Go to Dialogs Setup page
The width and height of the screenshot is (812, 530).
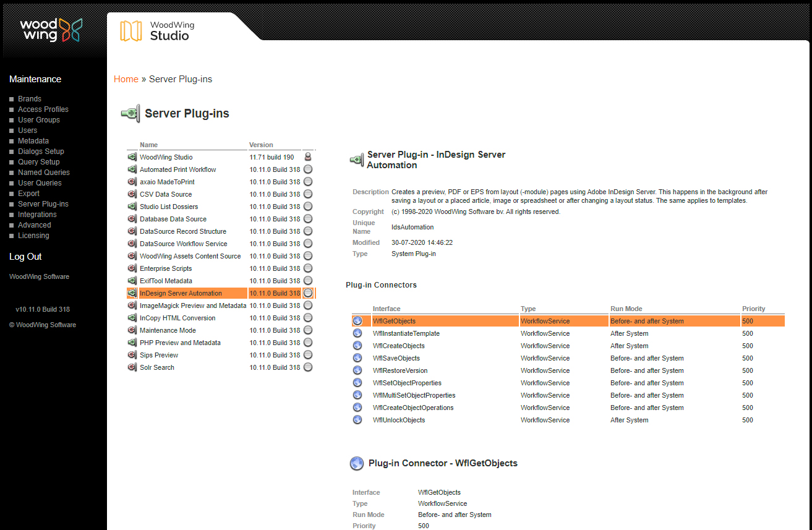tap(41, 152)
